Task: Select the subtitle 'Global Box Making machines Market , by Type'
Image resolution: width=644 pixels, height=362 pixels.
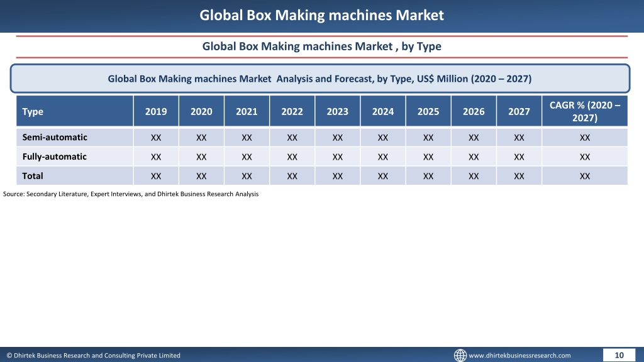Action: pyautogui.click(x=321, y=46)
